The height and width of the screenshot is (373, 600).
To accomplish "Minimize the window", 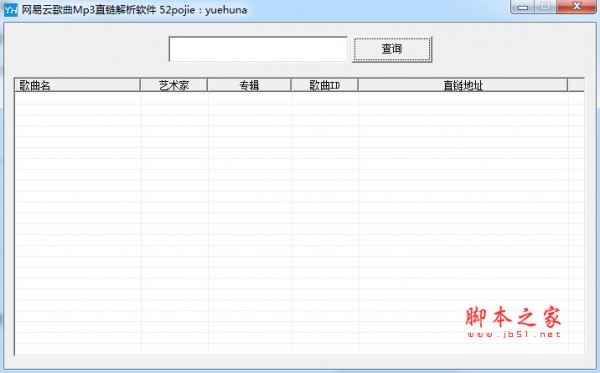I will [523, 7].
